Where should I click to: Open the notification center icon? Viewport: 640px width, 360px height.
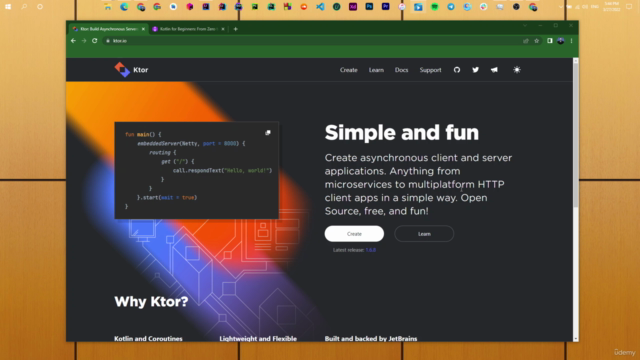pyautogui.click(x=629, y=7)
